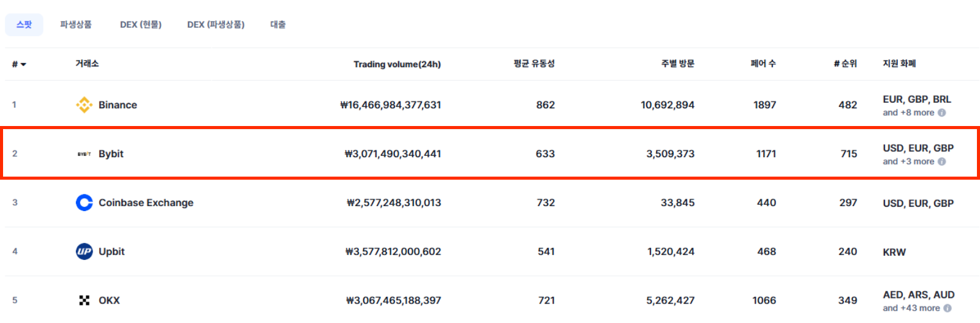Click OKX liquidity value 721
The image size is (980, 323).
coord(546,300)
